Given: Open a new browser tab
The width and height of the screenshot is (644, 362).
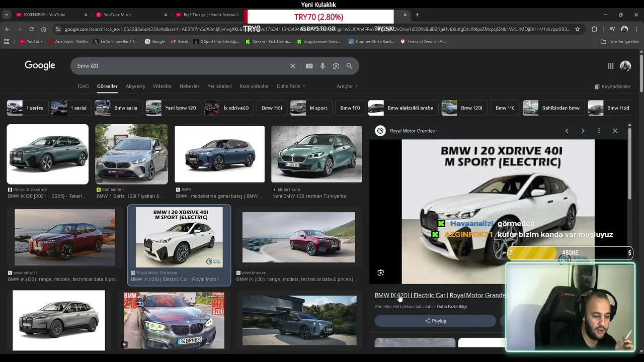Looking at the screenshot, I should coord(417,15).
